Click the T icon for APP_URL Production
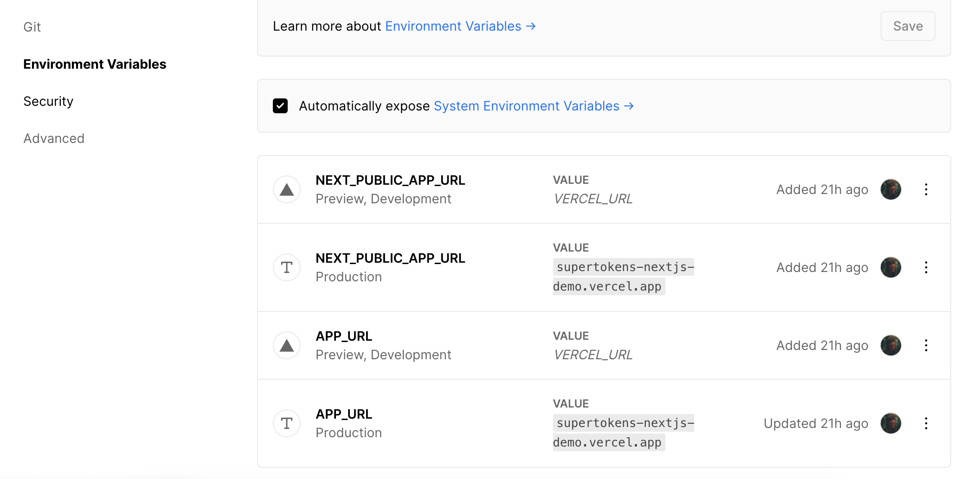 pyautogui.click(x=287, y=423)
